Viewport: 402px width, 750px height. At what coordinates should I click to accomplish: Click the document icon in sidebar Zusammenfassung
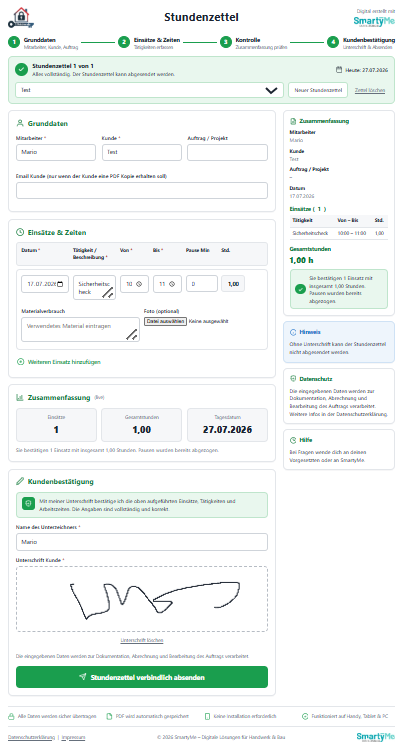293,121
